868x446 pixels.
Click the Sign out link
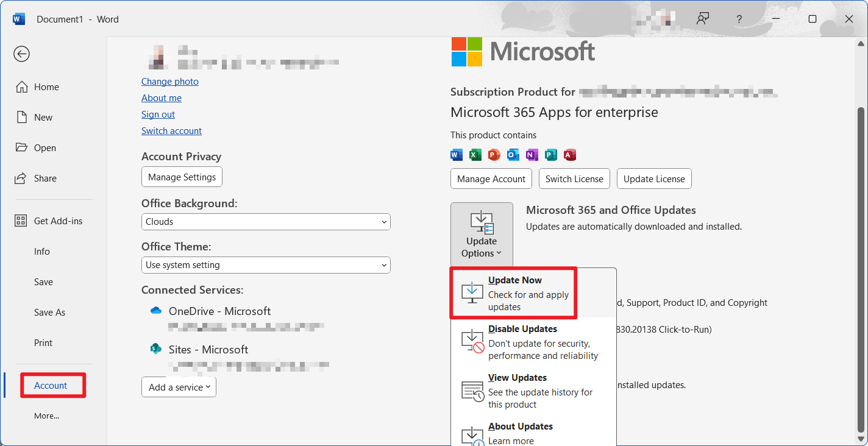158,115
